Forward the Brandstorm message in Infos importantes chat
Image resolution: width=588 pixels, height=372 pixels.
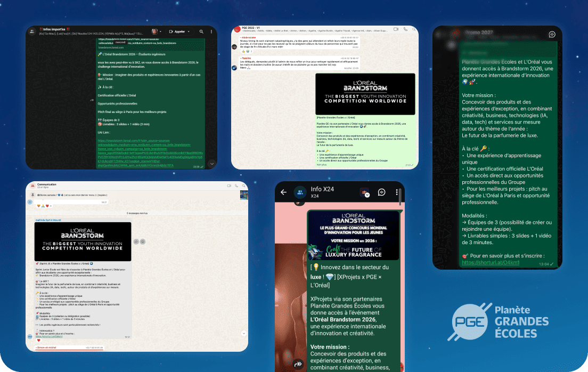92,100
